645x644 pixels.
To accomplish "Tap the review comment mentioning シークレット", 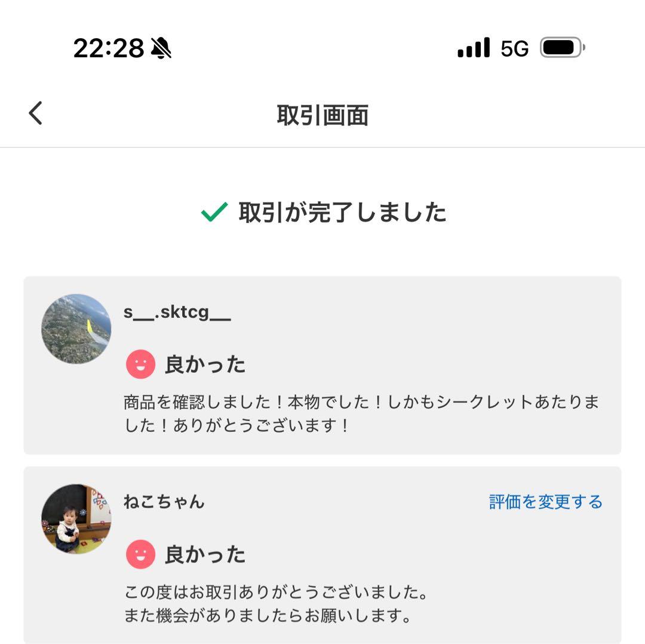I will pyautogui.click(x=361, y=413).
